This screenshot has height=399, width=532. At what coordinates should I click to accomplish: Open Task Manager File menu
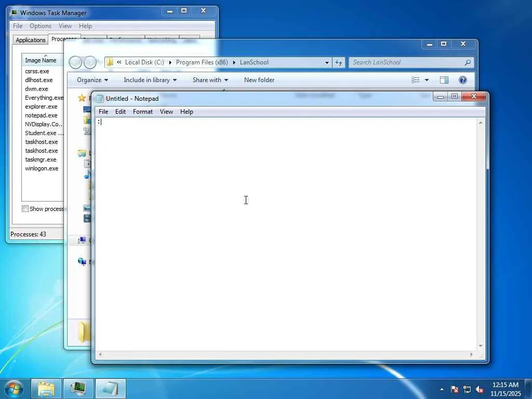click(x=18, y=26)
